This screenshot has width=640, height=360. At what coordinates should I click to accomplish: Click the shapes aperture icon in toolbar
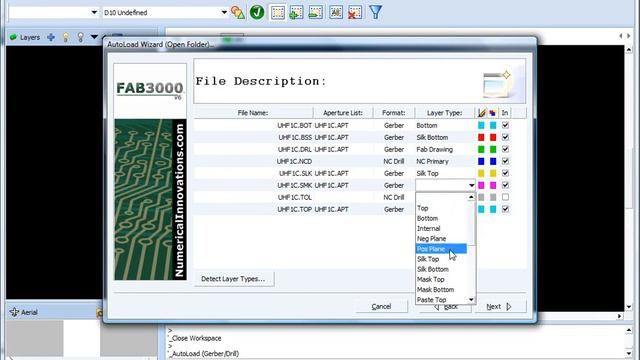click(238, 12)
